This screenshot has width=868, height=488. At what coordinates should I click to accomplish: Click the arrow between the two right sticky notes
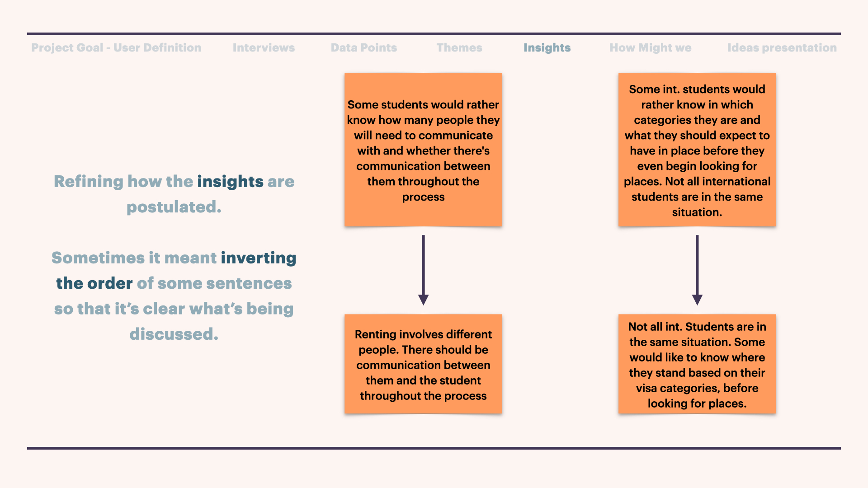tap(697, 270)
